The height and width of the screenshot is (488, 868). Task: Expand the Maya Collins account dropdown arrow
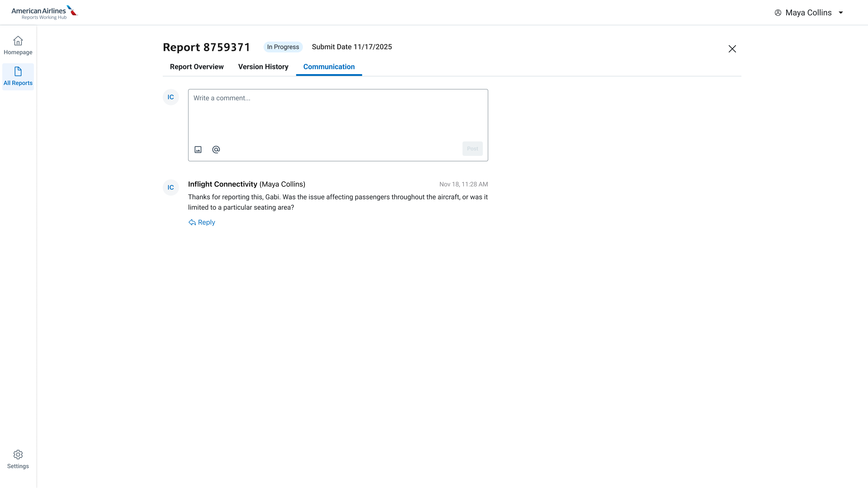841,13
